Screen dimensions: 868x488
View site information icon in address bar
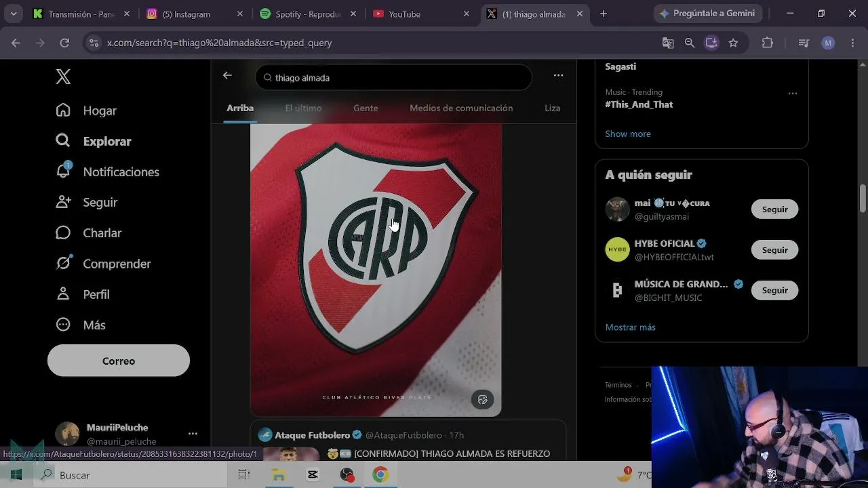pos(94,43)
